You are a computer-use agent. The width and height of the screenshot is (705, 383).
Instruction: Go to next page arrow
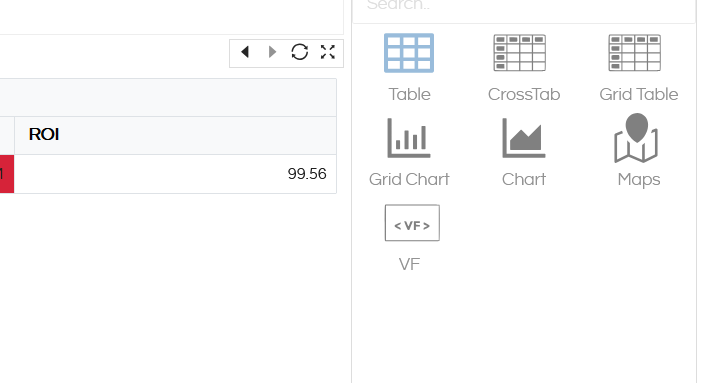click(272, 52)
